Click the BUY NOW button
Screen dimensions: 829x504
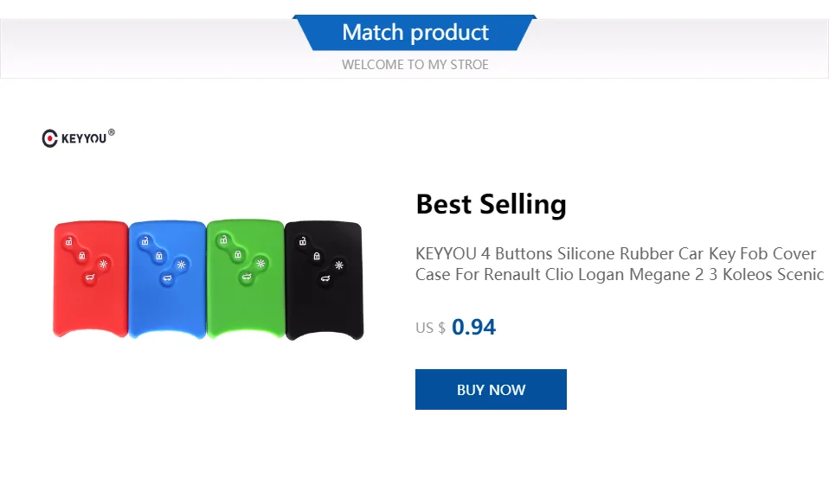[491, 389]
